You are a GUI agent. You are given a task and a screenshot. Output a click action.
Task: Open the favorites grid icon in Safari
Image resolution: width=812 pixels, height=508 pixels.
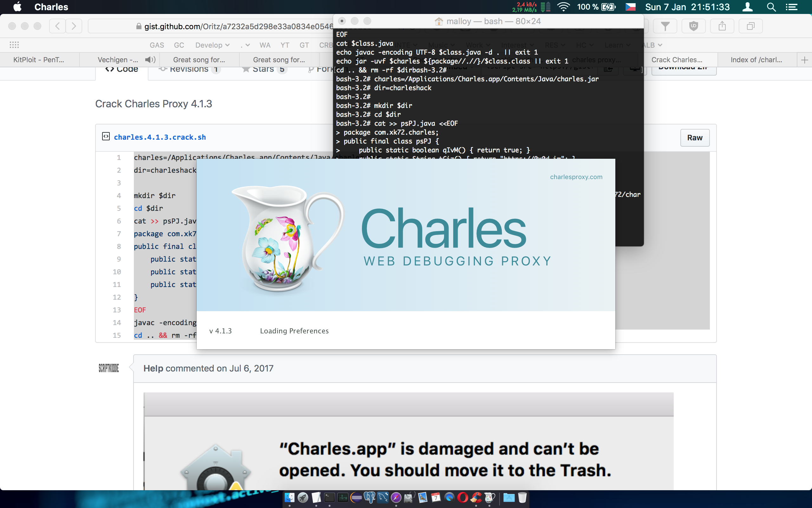14,45
